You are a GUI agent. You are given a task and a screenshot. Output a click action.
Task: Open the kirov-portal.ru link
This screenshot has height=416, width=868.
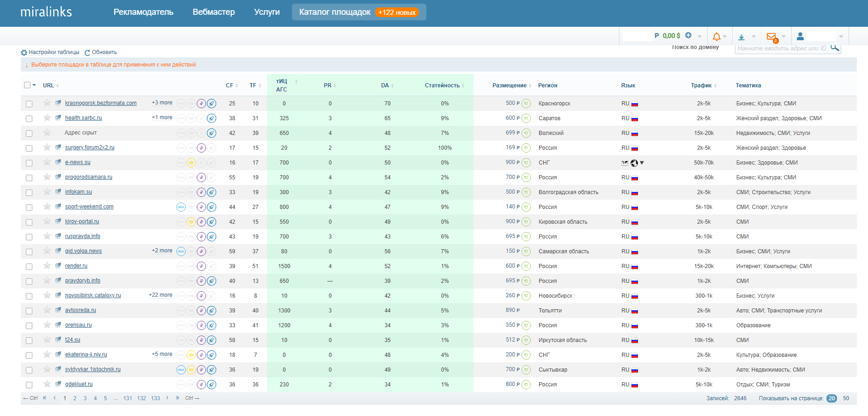(x=82, y=221)
